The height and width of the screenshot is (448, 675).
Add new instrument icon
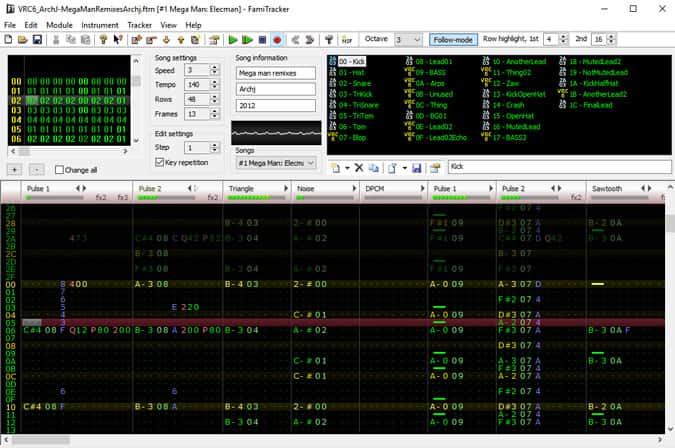[336, 168]
